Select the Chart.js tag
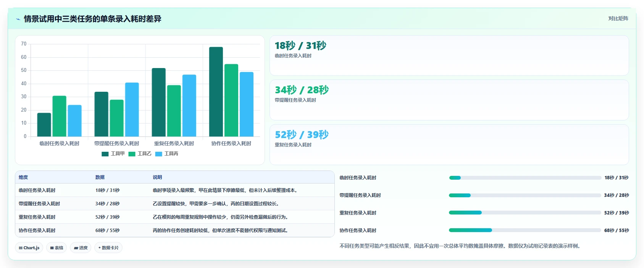Viewport: 644px width, 268px height. coord(29,248)
